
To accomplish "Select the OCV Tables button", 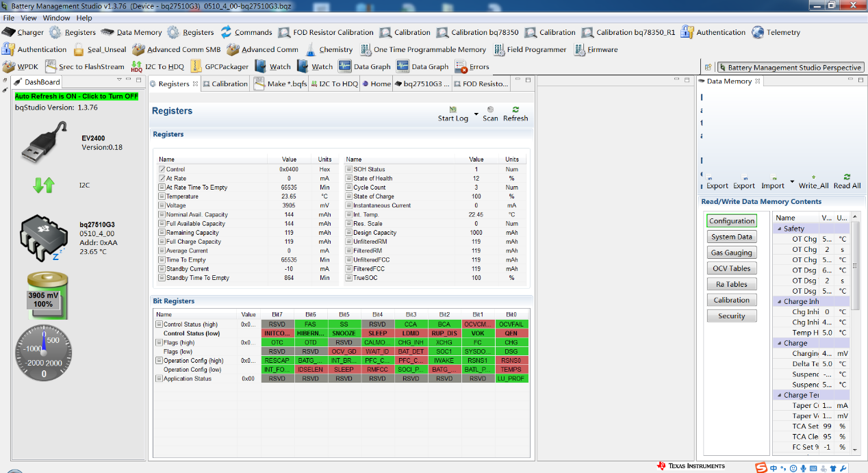I will click(732, 268).
